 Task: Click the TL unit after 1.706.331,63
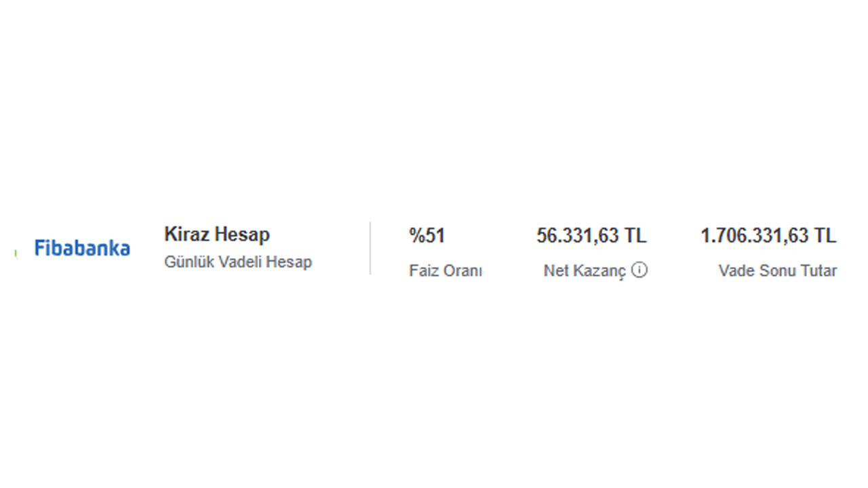pos(825,236)
